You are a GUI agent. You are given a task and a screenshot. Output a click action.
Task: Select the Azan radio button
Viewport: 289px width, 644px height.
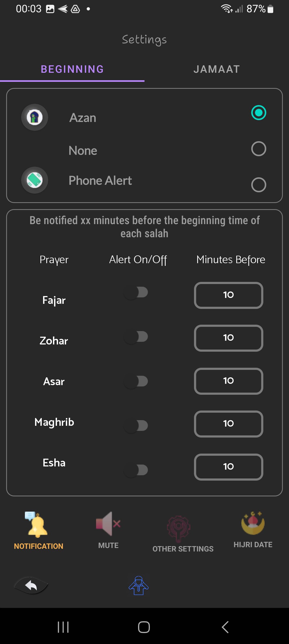[x=258, y=113]
